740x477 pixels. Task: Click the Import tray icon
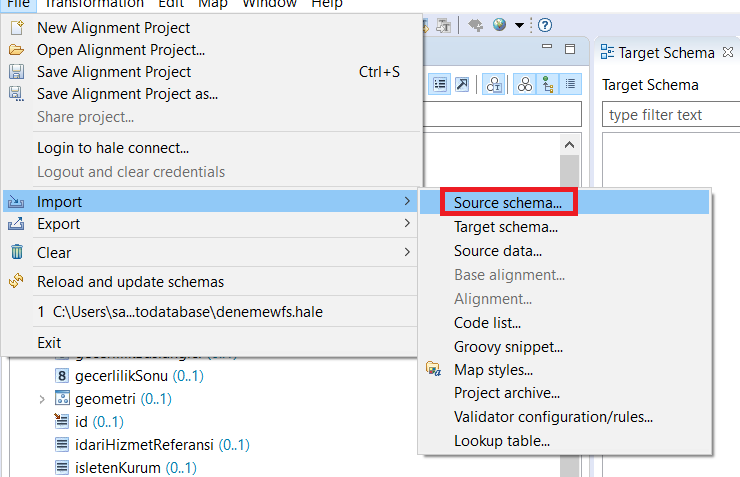coord(16,202)
